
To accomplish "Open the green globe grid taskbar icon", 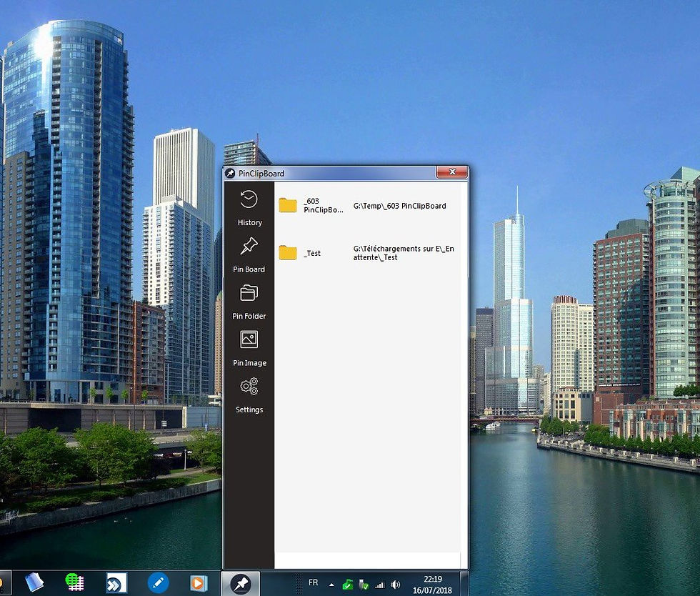I will pos(74,582).
